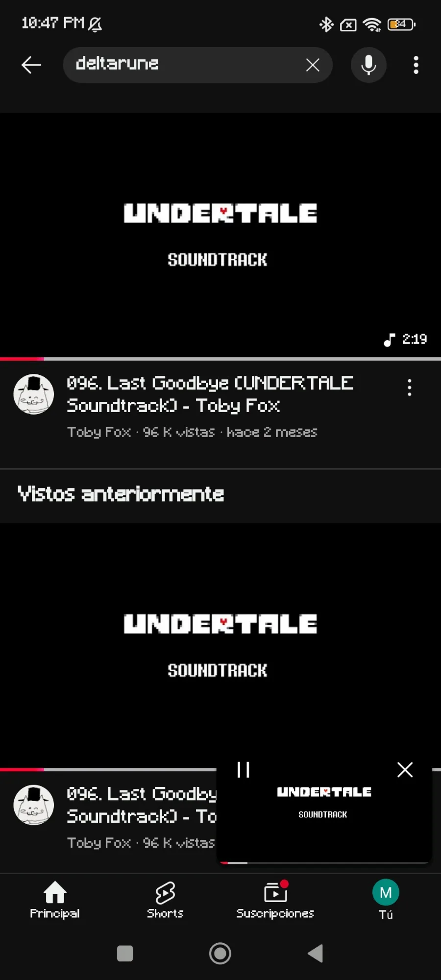Clear the deltarune search text
The width and height of the screenshot is (441, 980).
pyautogui.click(x=313, y=65)
